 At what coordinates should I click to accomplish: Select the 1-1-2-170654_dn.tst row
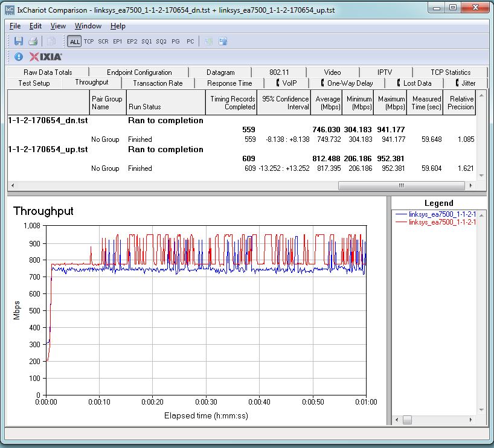pyautogui.click(x=242, y=121)
